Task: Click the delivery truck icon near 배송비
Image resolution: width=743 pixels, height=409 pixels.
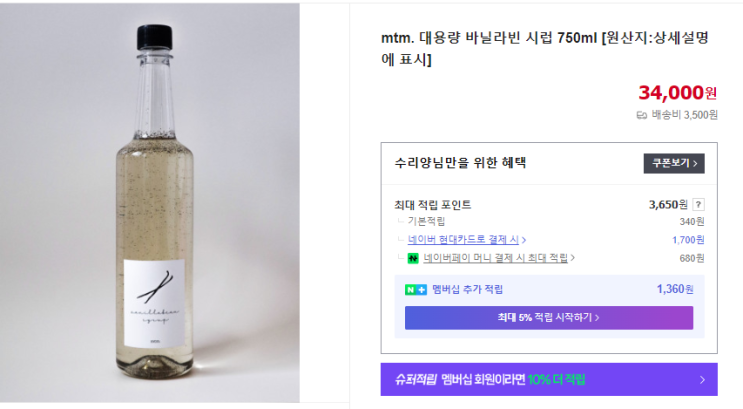Action: point(642,115)
